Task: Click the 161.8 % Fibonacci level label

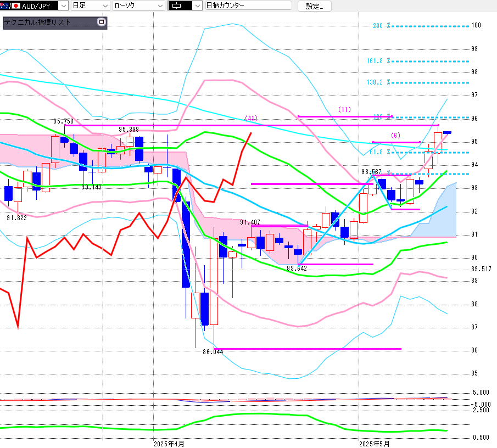Action: coord(378,61)
